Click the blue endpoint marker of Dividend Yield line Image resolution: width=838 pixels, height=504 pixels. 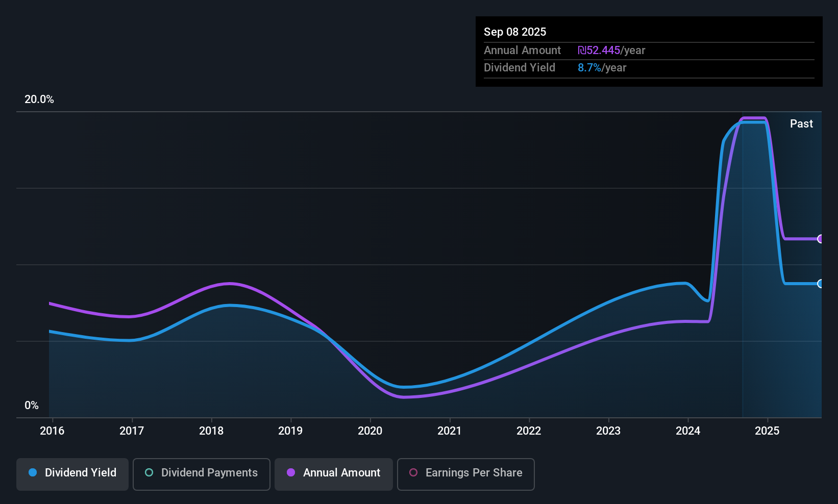click(x=820, y=284)
